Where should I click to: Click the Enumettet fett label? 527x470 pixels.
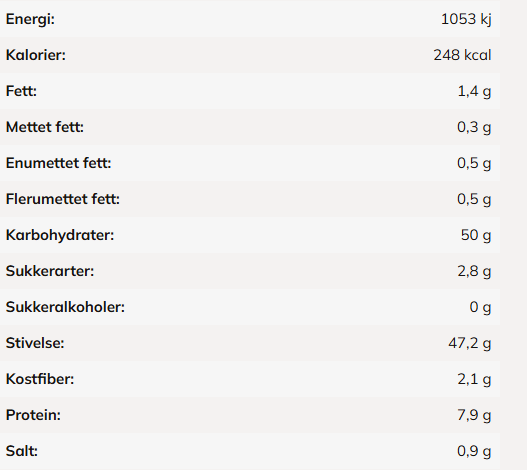click(58, 163)
